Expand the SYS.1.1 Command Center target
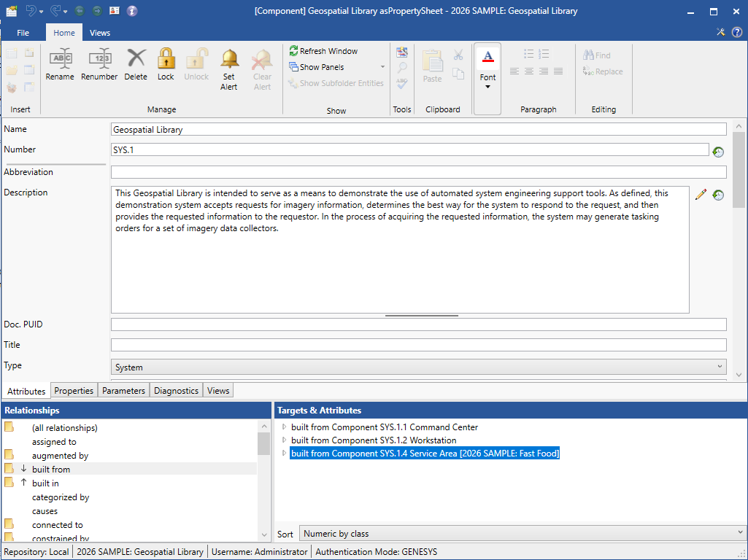Screen dimensions: 748x560 click(x=285, y=427)
